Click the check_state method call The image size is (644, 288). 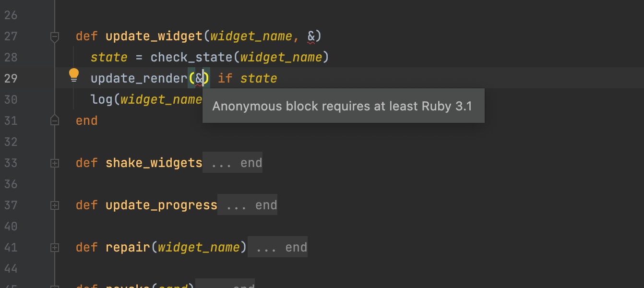click(178, 57)
